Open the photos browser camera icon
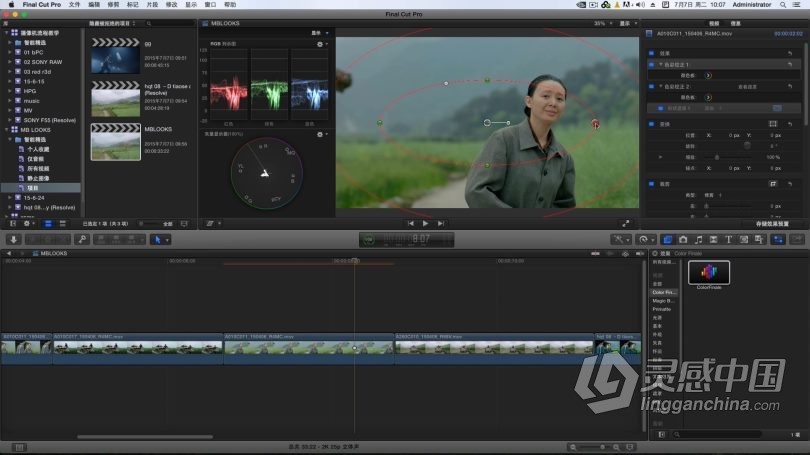The height and width of the screenshot is (455, 810). click(683, 240)
